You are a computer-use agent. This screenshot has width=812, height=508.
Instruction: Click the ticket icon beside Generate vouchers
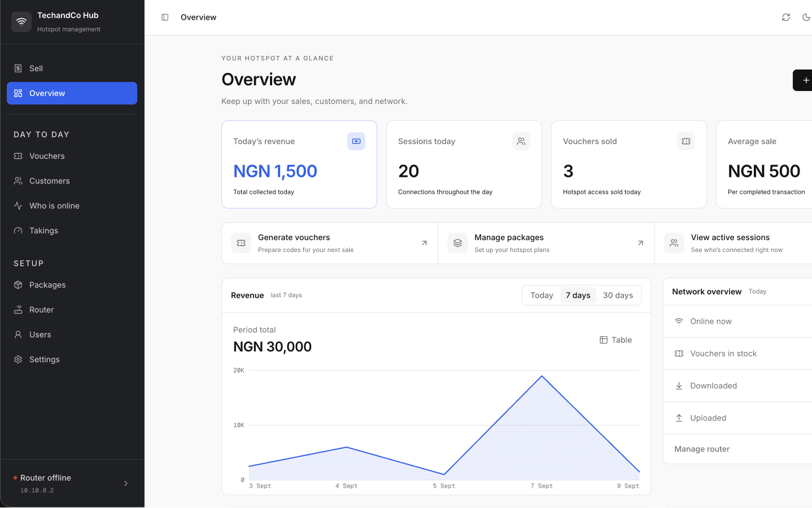(x=241, y=243)
